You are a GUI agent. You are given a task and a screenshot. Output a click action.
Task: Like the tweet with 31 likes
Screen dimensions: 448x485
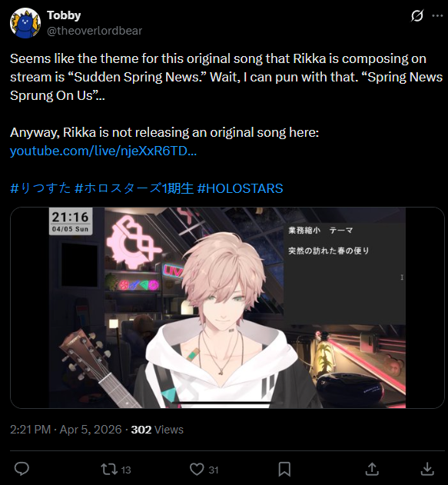197,469
